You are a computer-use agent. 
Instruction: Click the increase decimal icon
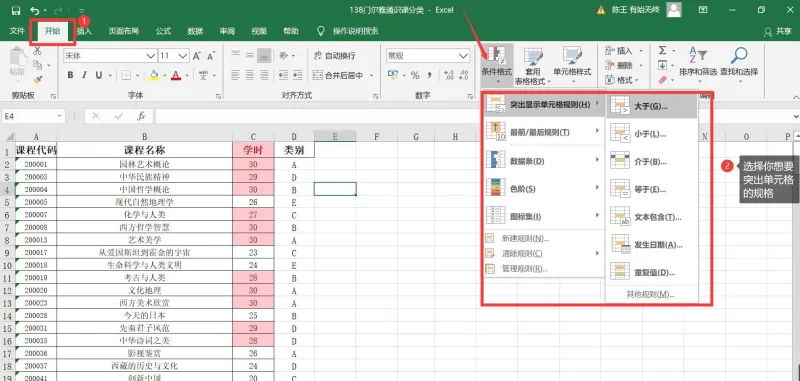(x=449, y=75)
